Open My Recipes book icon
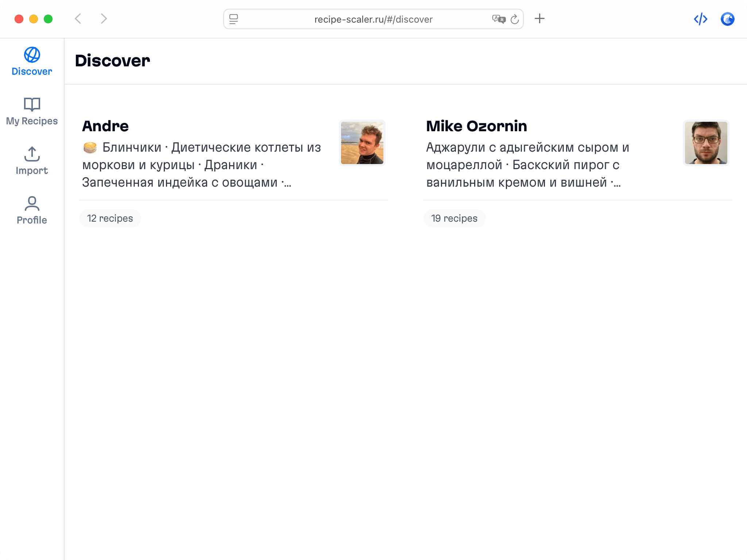Image resolution: width=747 pixels, height=560 pixels. pos(32,105)
